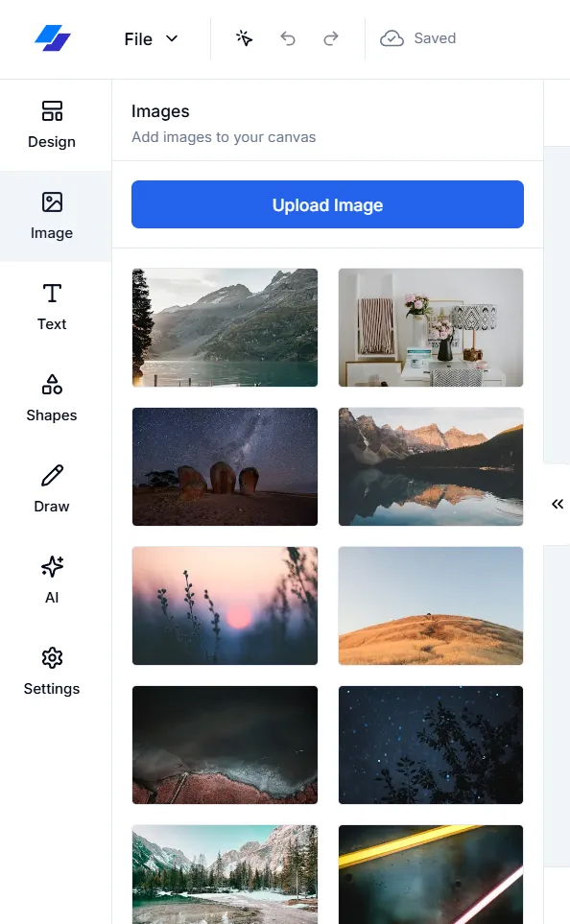Open the Shapes panel
Viewport: 570px width, 924px height.
(x=52, y=398)
